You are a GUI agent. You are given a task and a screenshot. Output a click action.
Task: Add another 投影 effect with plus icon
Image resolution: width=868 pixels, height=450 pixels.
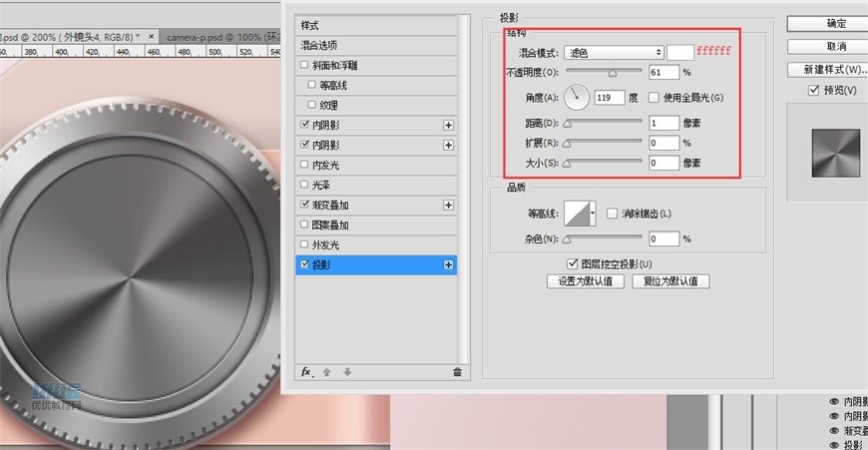pos(448,265)
